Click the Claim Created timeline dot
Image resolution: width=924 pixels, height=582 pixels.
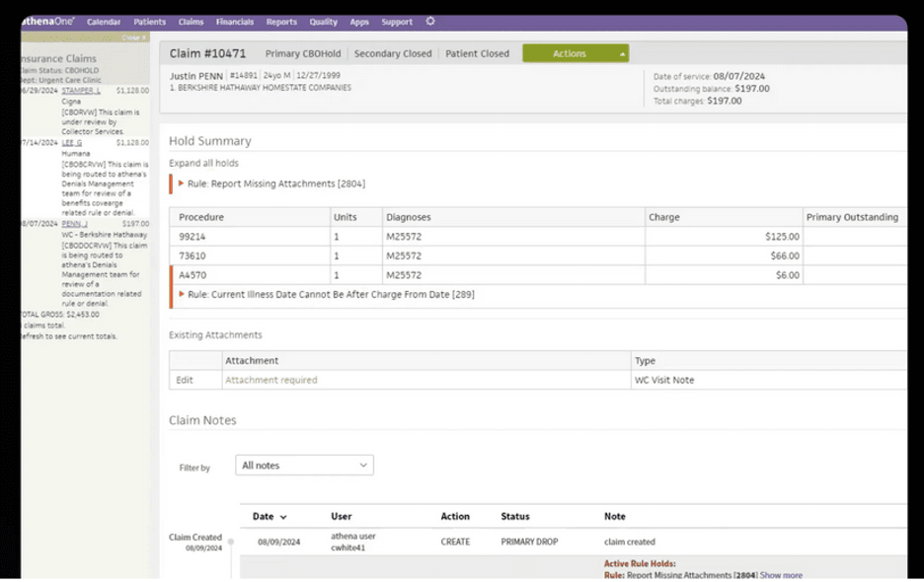tap(231, 542)
